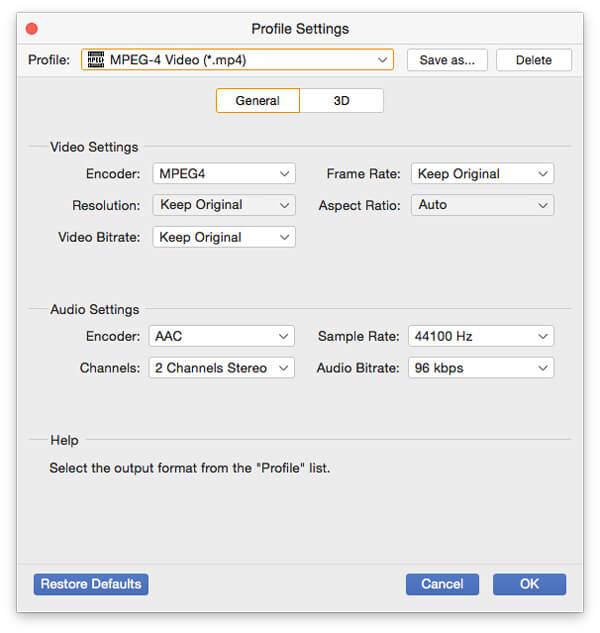
Task: Click the Save as... button
Action: (x=447, y=60)
